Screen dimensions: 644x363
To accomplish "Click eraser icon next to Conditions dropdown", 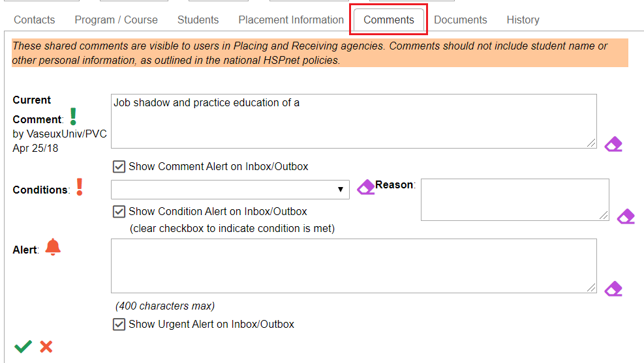I will (365, 187).
